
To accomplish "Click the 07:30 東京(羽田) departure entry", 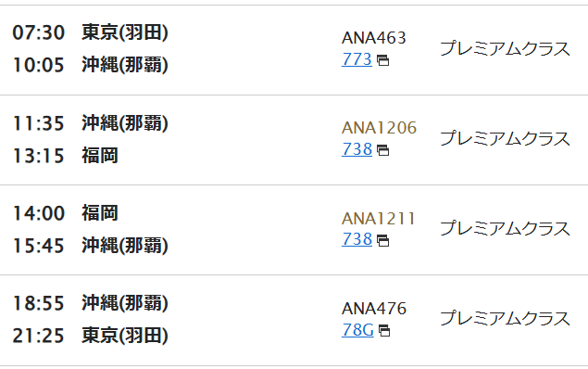I will (91, 32).
